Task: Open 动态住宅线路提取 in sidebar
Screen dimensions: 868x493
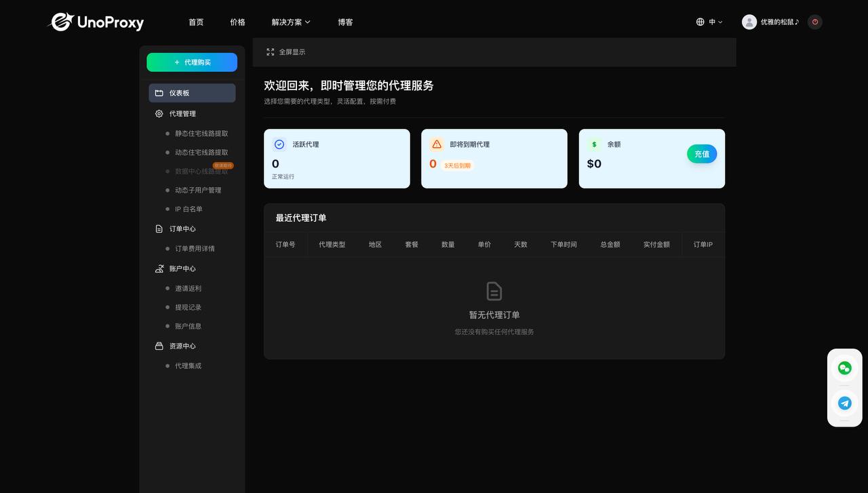Action: [x=201, y=153]
